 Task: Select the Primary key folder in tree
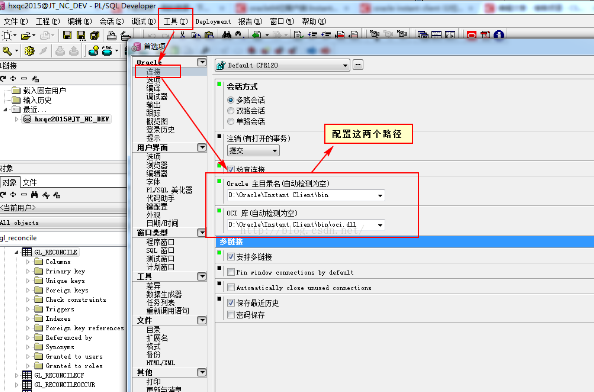pyautogui.click(x=65, y=271)
